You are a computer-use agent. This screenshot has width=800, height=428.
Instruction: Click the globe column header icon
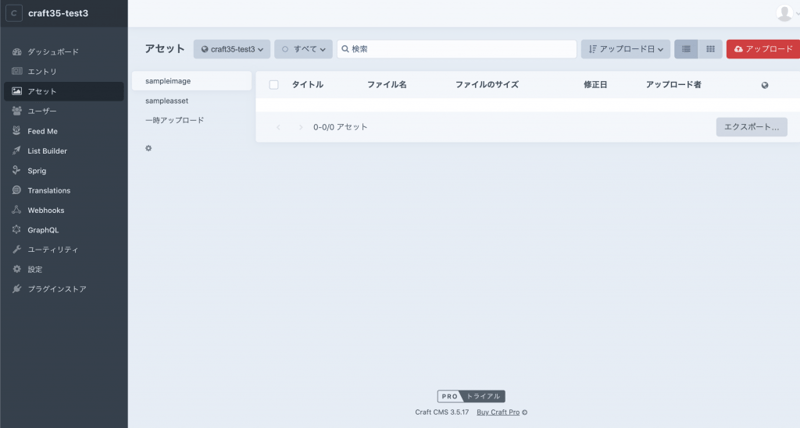pos(764,85)
